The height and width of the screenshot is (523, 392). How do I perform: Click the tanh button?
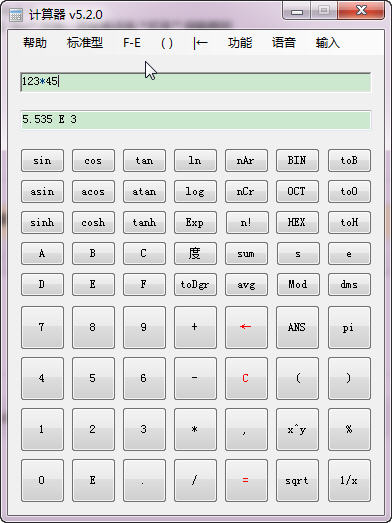(144, 222)
